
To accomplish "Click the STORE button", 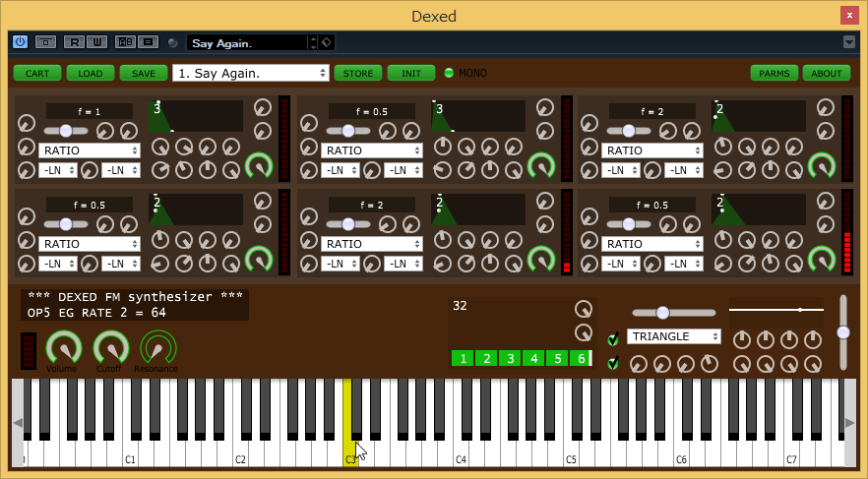I will 358,73.
